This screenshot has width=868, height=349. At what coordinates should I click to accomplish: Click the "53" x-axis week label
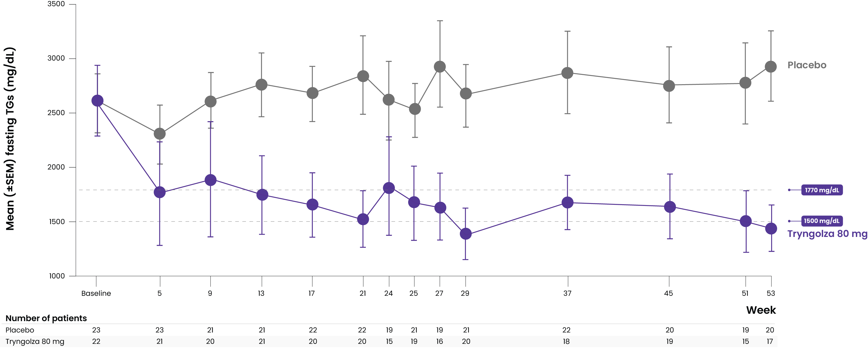click(x=771, y=293)
